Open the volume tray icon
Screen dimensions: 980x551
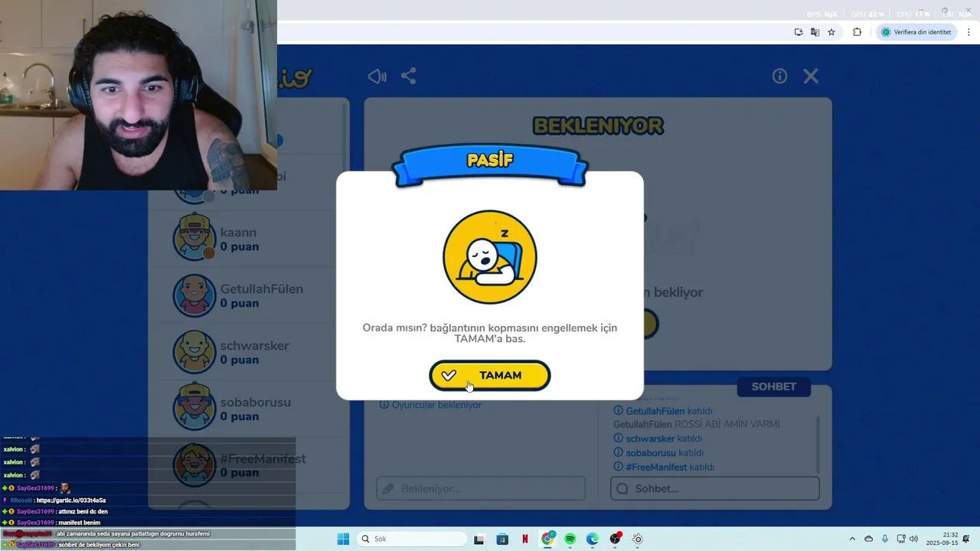tap(913, 540)
